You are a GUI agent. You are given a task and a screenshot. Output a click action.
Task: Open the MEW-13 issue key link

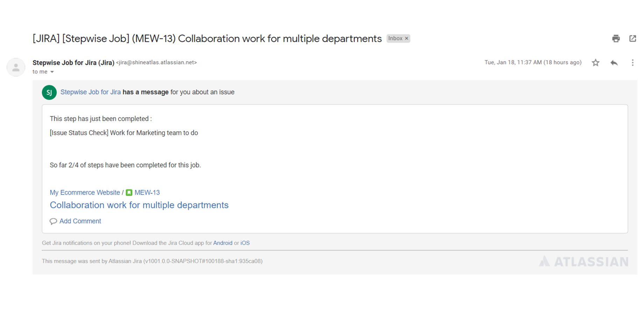147,192
